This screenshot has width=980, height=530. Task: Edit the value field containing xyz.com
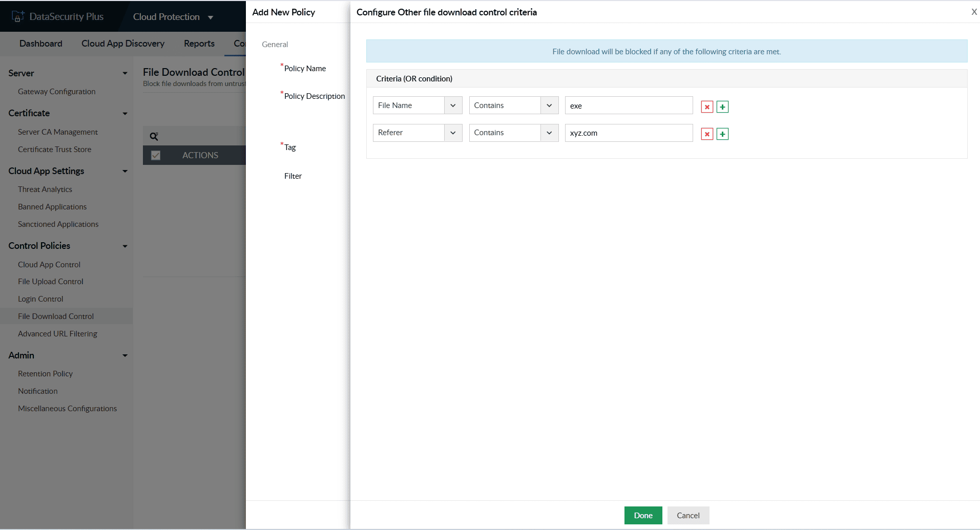click(629, 133)
